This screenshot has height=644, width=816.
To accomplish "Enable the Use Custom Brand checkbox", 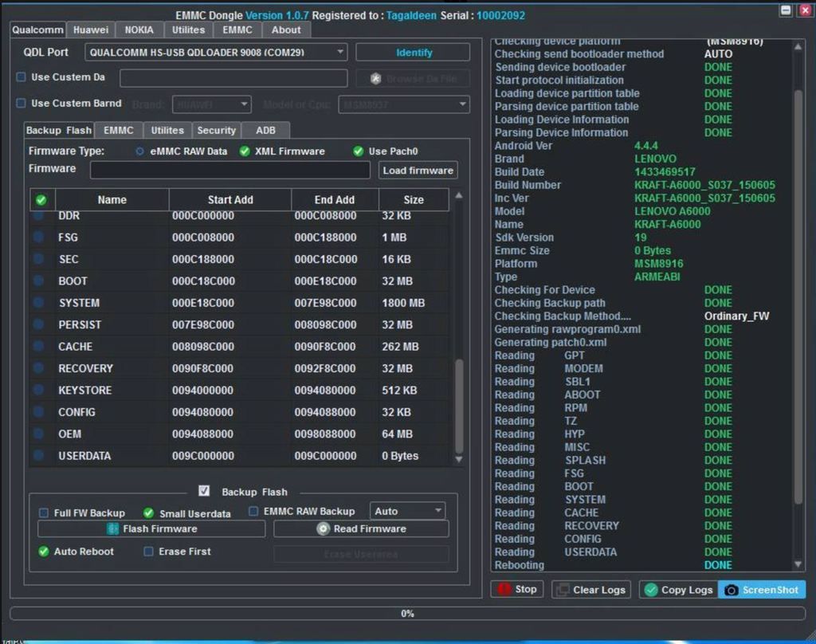I will pos(21,103).
